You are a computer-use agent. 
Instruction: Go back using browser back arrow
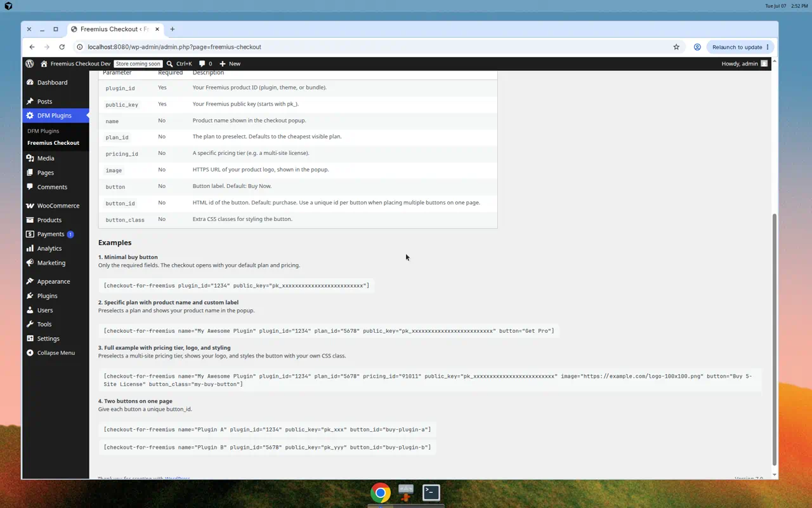click(32, 47)
